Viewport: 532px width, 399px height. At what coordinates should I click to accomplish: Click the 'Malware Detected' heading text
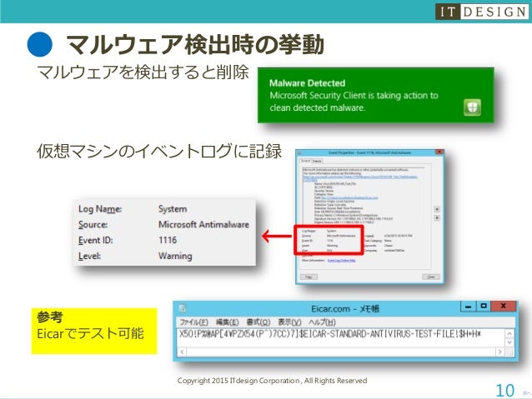point(307,83)
